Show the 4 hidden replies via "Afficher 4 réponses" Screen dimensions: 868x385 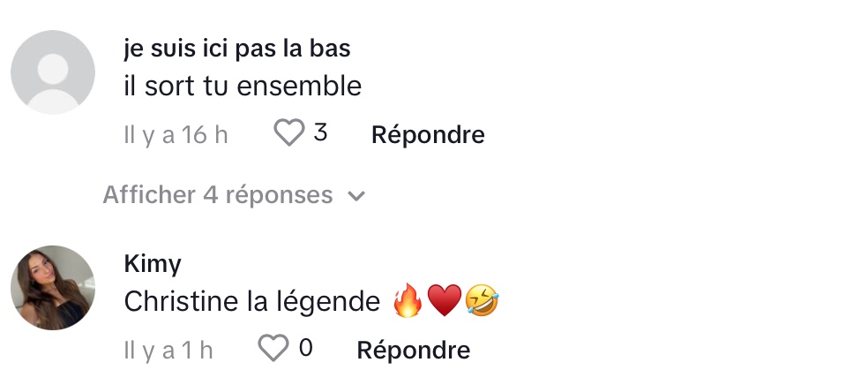[x=218, y=194]
